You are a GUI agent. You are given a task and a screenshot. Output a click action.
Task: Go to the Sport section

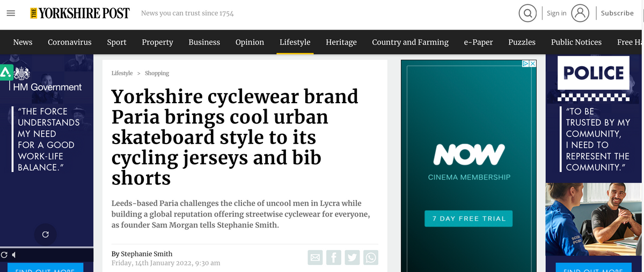click(x=116, y=42)
